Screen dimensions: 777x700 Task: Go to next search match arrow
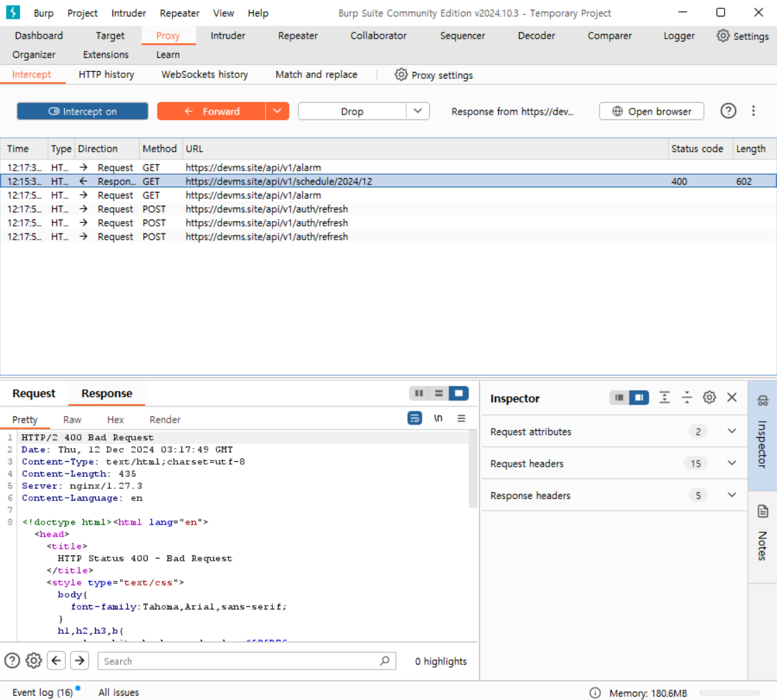[79, 661]
